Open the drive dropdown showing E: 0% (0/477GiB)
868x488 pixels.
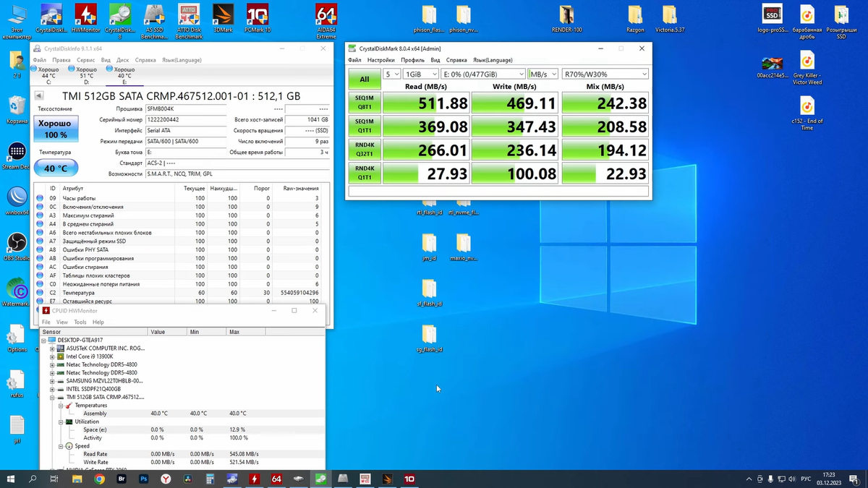coord(482,74)
